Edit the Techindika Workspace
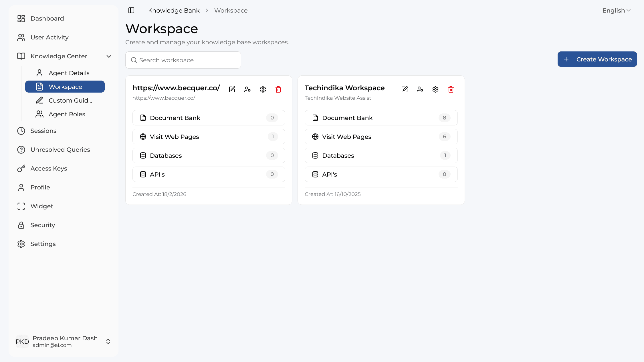This screenshot has height=362, width=644. tap(405, 89)
